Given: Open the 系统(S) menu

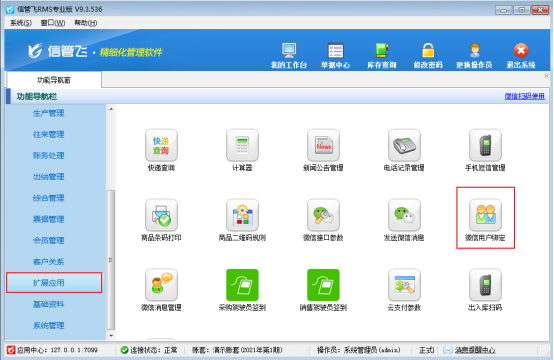Looking at the screenshot, I should pos(20,23).
